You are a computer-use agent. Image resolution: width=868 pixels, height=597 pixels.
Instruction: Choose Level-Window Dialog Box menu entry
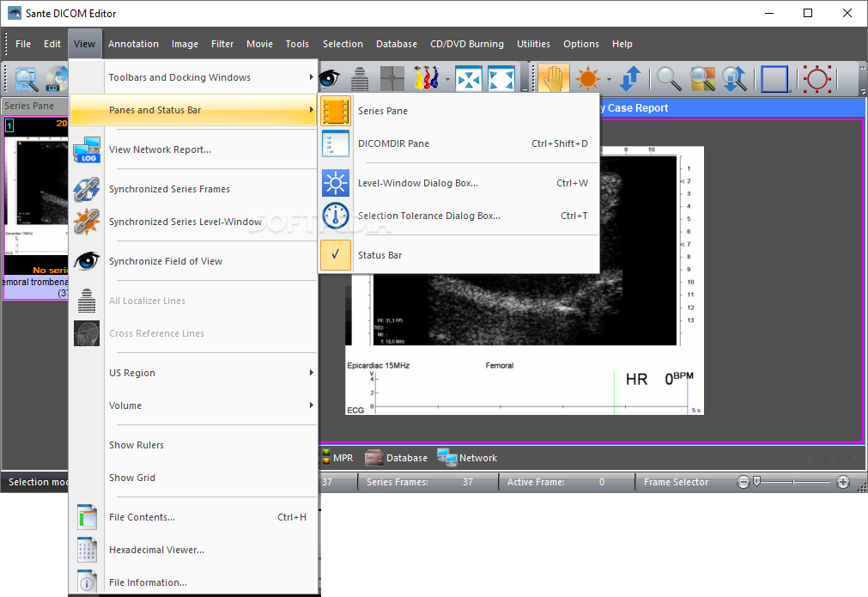tap(459, 183)
